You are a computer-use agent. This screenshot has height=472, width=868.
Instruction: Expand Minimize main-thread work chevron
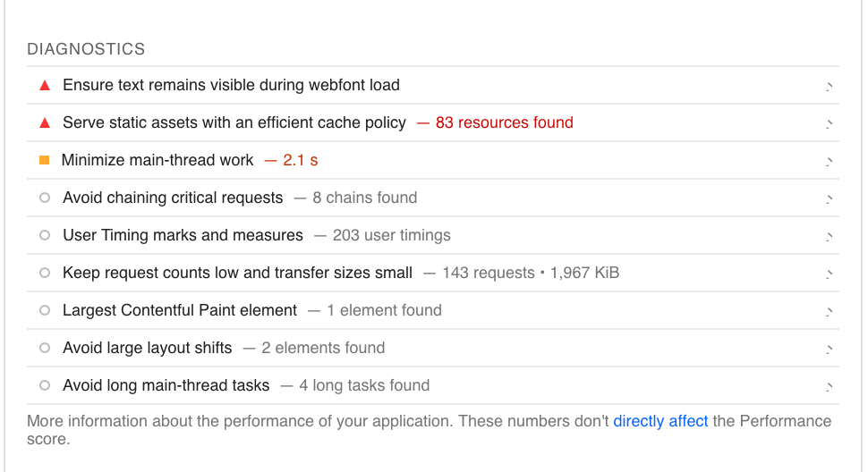click(x=829, y=162)
